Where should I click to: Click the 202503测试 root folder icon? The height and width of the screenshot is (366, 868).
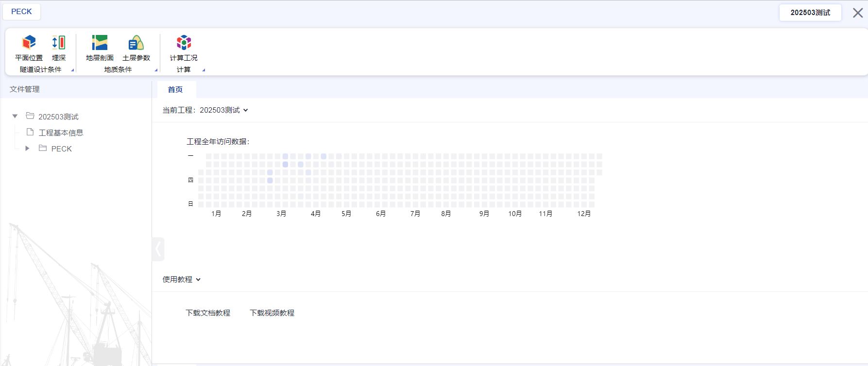(30, 116)
